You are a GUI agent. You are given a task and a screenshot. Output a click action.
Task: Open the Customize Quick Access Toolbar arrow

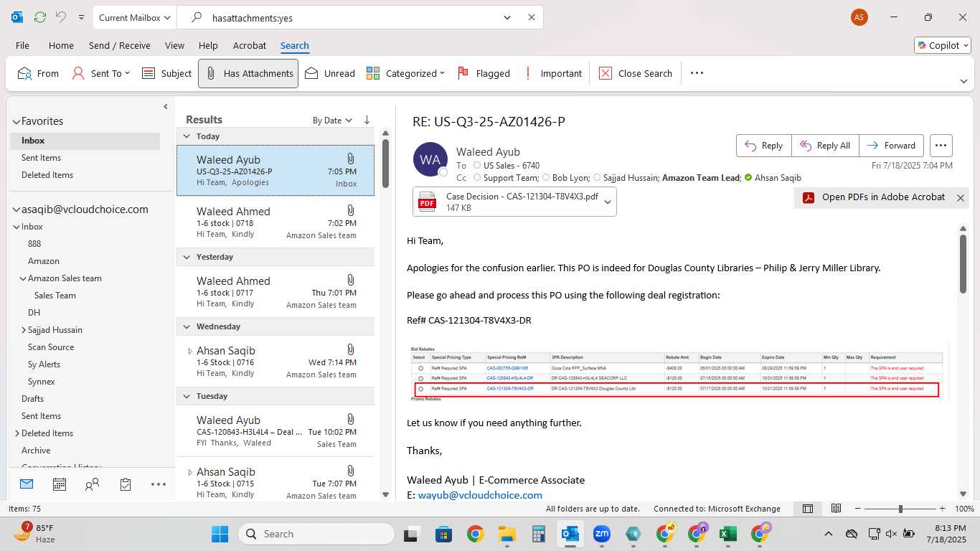coord(81,17)
